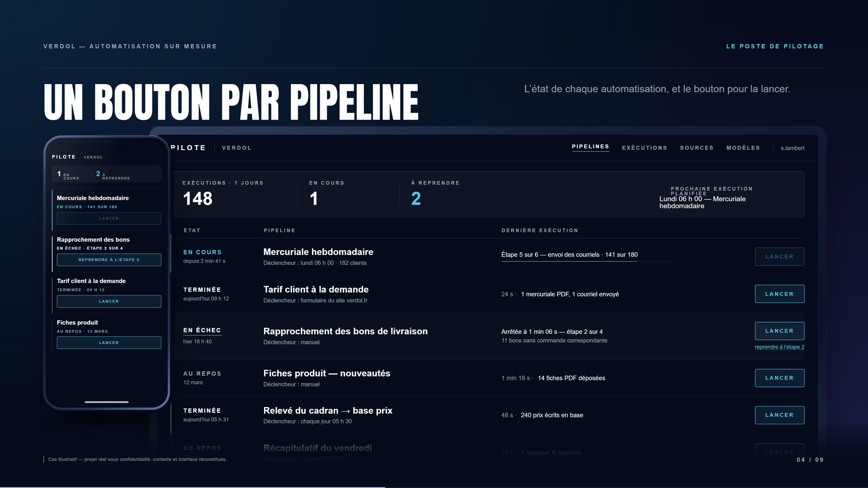Tap Rapprochement des bons card title on phone
Image resolution: width=868 pixels, height=488 pixels.
point(93,240)
